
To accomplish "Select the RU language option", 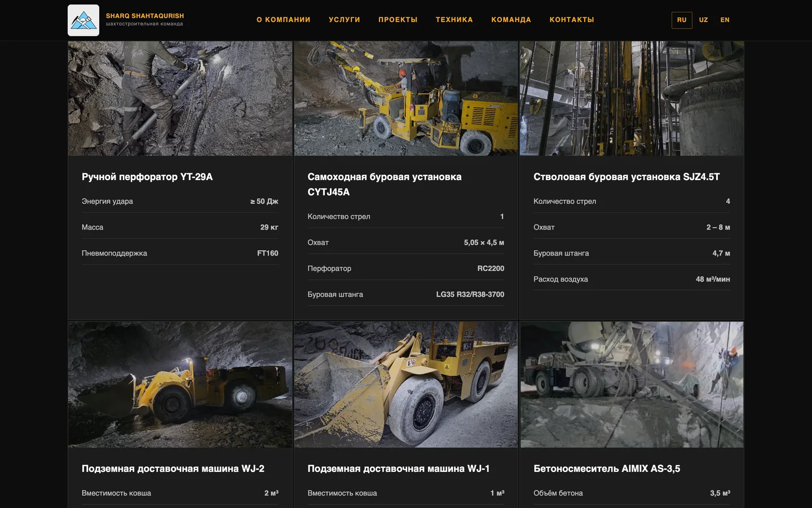I will coord(682,20).
